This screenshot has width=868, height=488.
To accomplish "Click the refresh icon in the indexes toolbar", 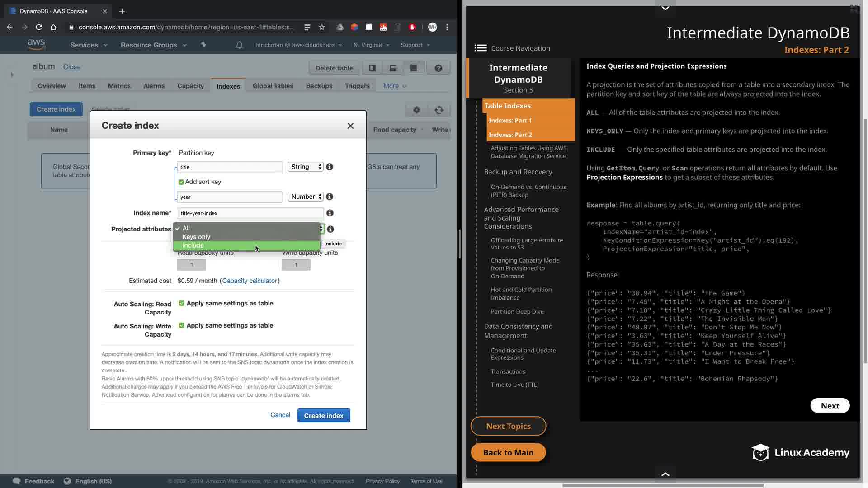I will pos(439,110).
